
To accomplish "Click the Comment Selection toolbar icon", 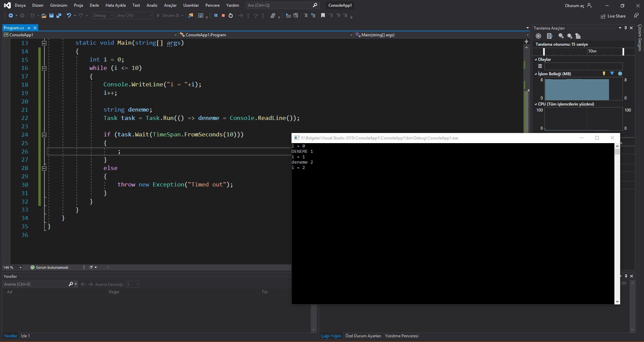I will pyautogui.click(x=306, y=15).
